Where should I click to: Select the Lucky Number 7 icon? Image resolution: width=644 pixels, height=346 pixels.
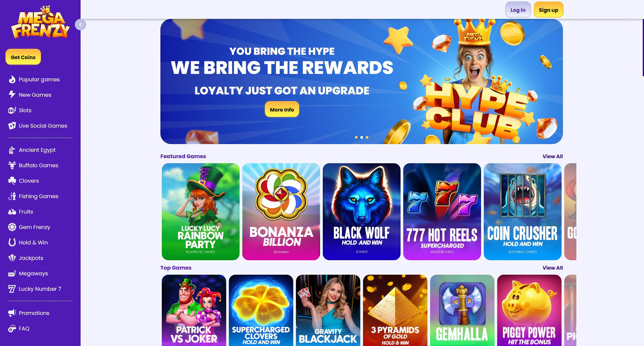(x=12, y=289)
